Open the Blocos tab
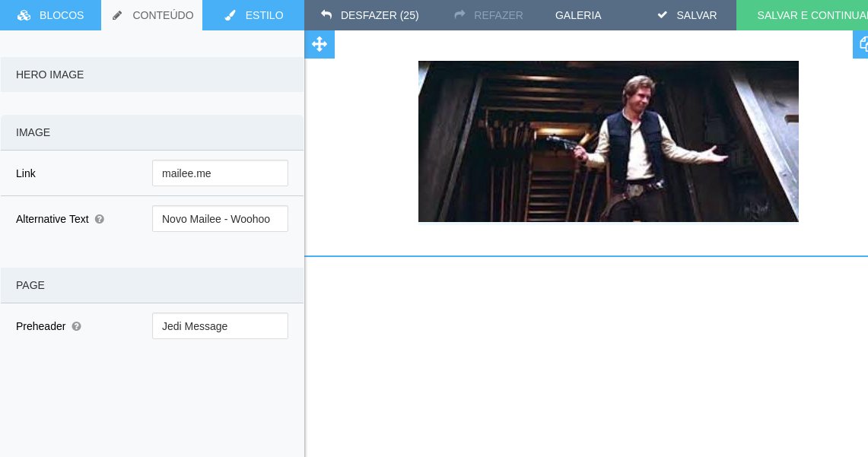 [x=50, y=15]
